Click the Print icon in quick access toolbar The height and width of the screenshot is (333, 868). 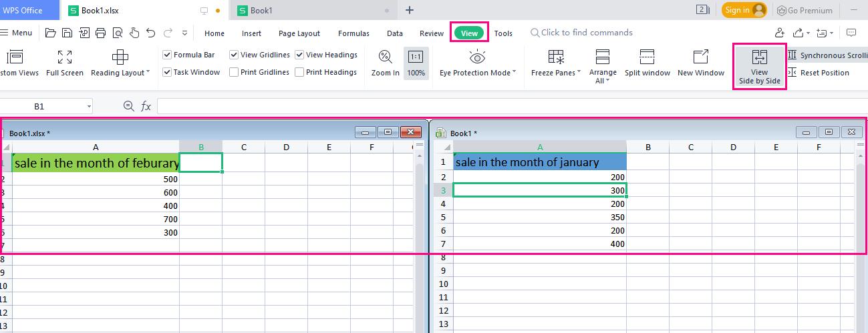point(101,33)
